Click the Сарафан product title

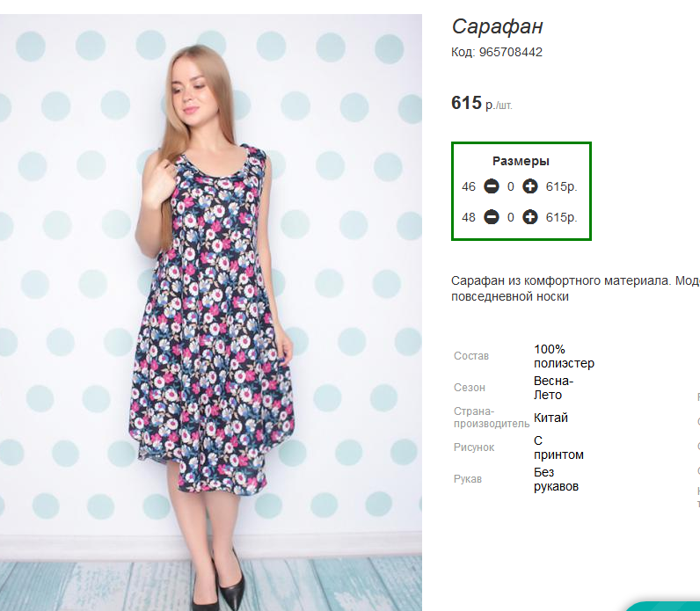tap(498, 26)
